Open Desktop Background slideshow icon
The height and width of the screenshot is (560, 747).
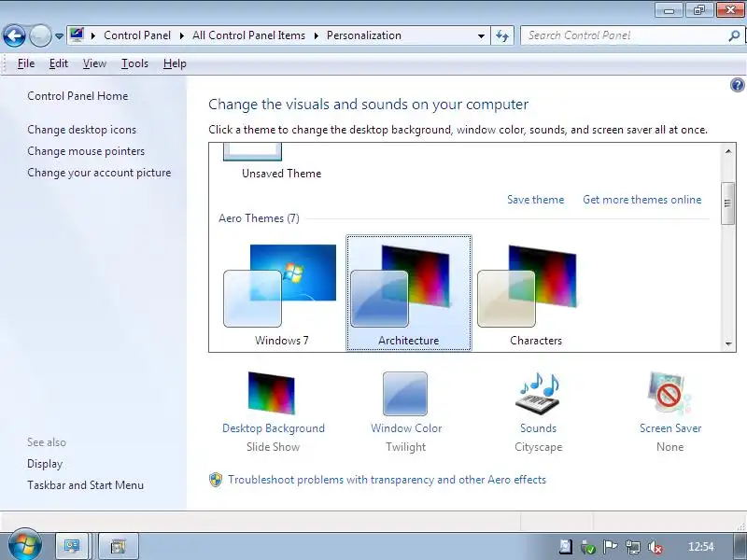(x=272, y=393)
